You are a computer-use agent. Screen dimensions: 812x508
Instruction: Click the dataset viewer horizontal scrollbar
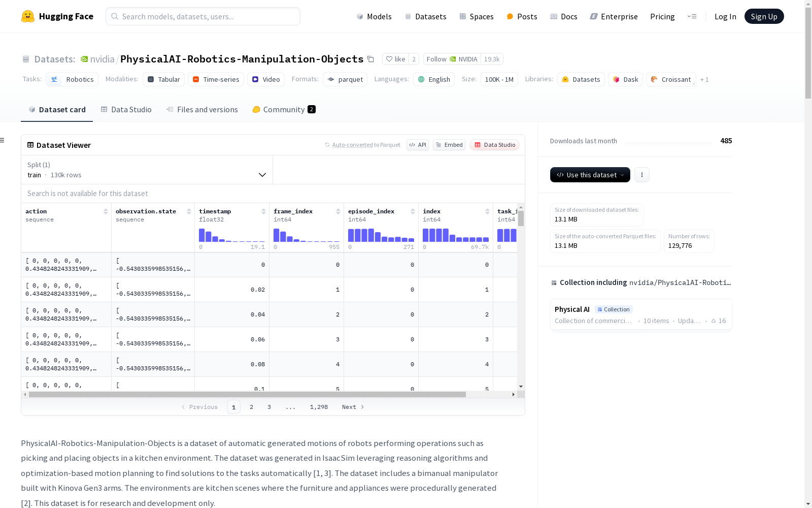tap(247, 394)
